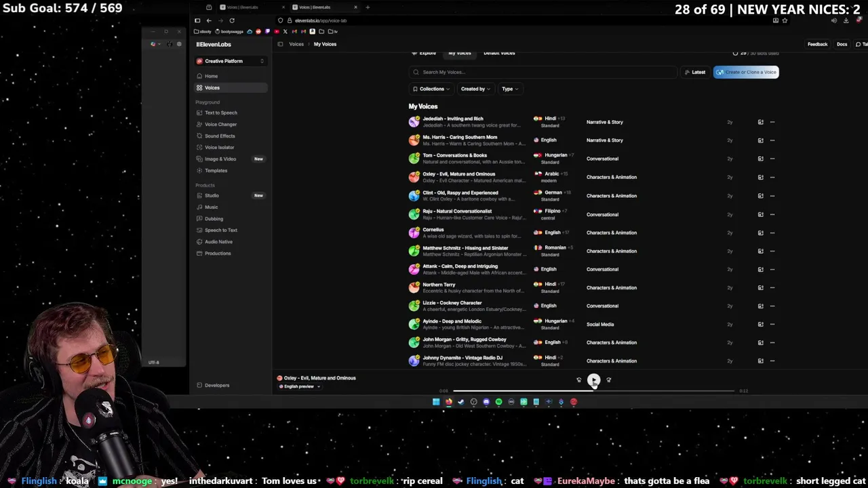
Task: Open Speech to Text product
Action: [x=220, y=230]
